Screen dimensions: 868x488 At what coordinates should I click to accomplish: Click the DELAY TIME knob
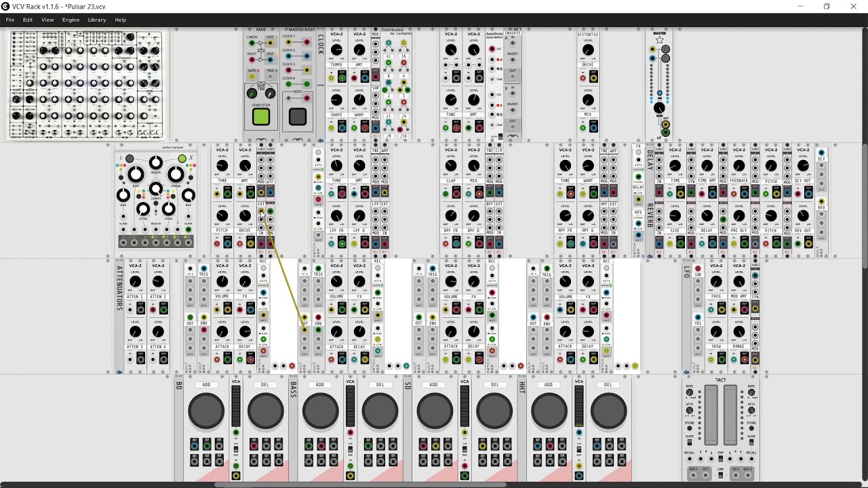coord(675,166)
